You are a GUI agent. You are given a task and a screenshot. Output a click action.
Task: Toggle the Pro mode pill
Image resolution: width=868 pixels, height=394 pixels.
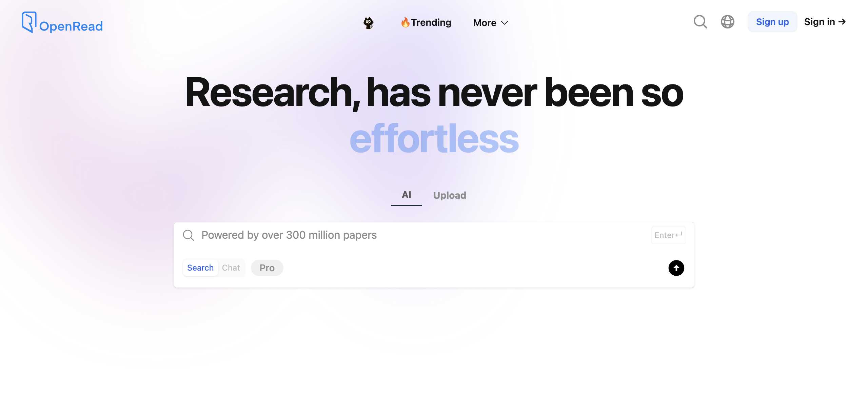pos(267,268)
